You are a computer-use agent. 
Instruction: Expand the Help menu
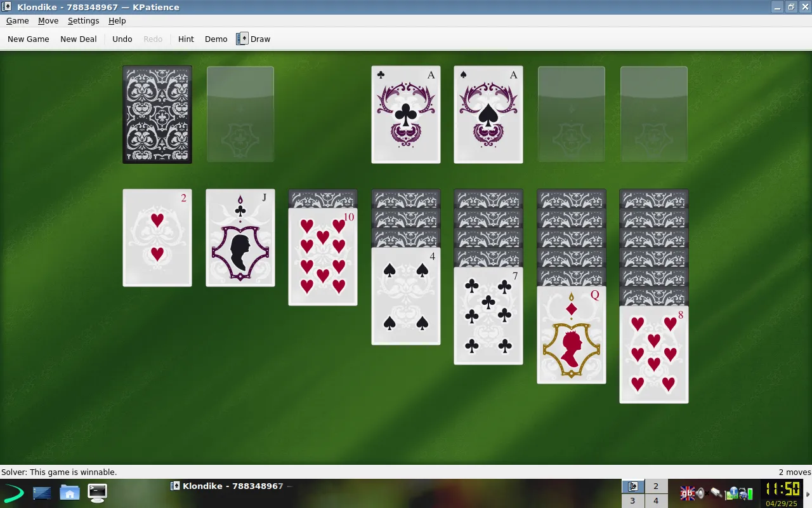point(117,21)
